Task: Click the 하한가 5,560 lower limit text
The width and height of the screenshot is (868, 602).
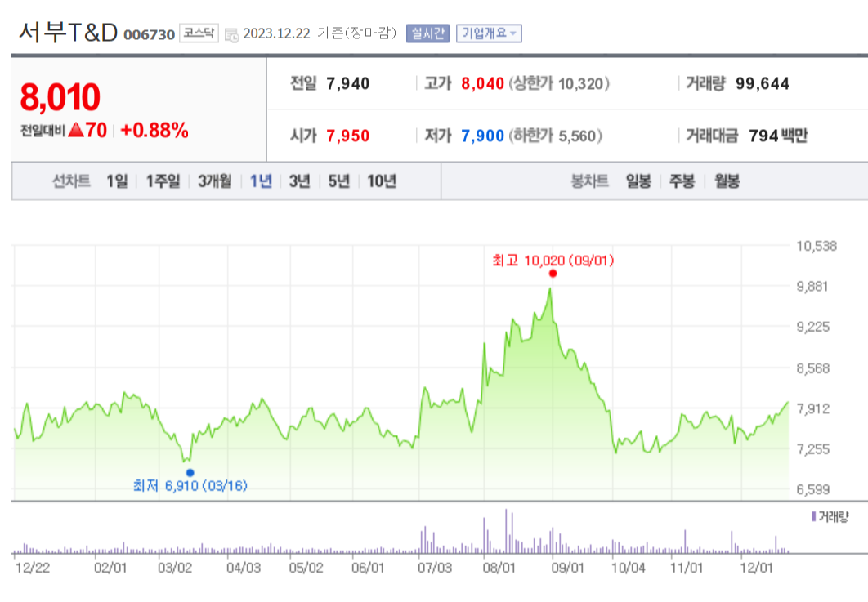Action: [x=555, y=136]
